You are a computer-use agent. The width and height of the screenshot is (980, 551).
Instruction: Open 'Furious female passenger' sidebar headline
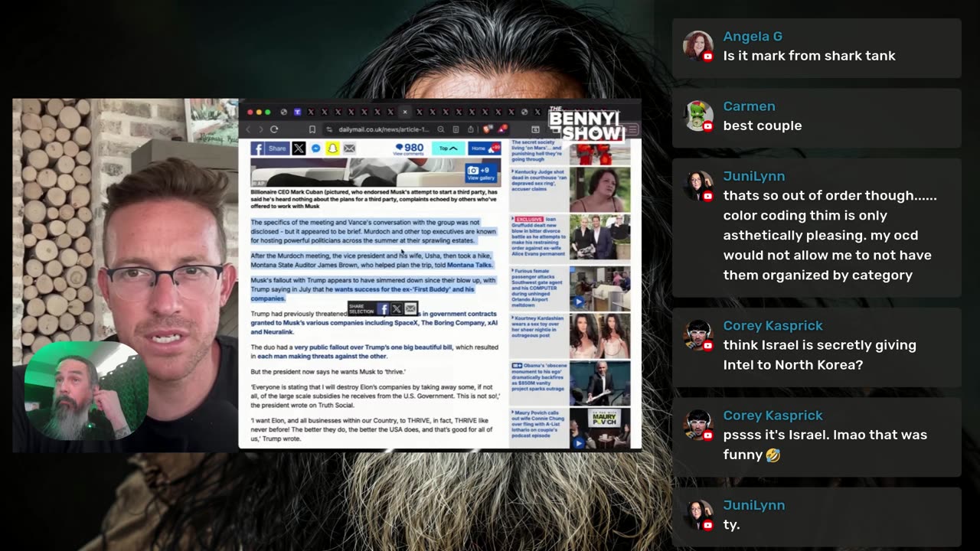point(538,287)
